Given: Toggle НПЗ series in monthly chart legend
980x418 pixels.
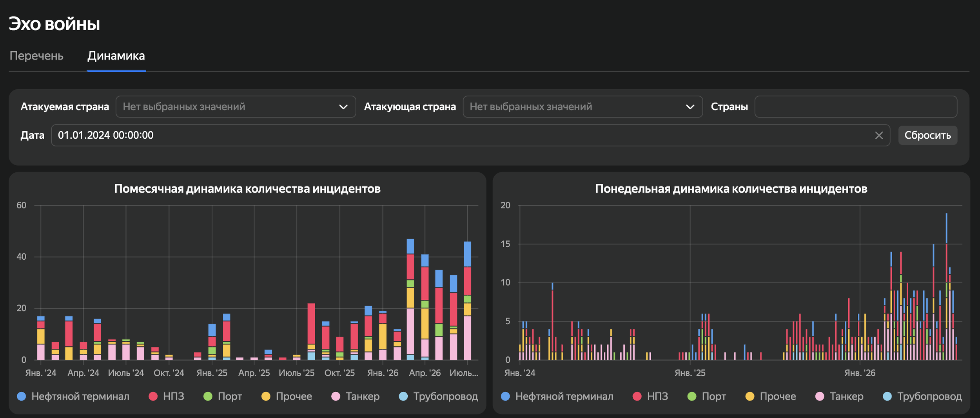Looking at the screenshot, I should [167, 396].
